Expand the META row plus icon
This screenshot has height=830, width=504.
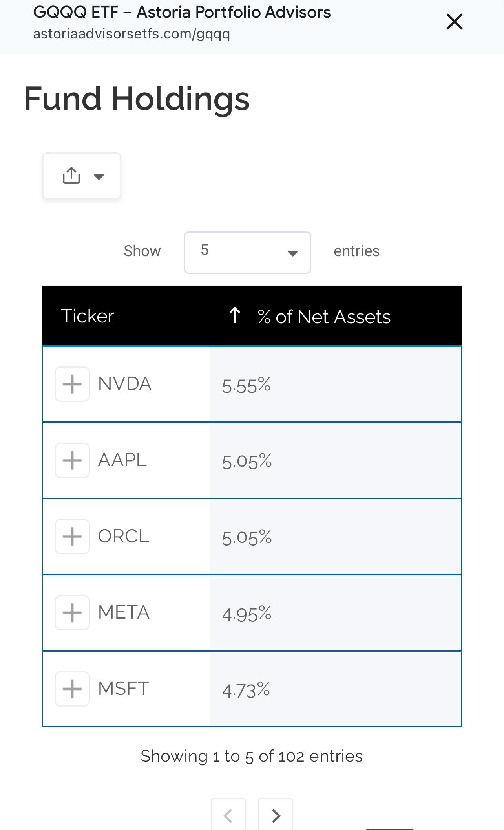click(72, 613)
